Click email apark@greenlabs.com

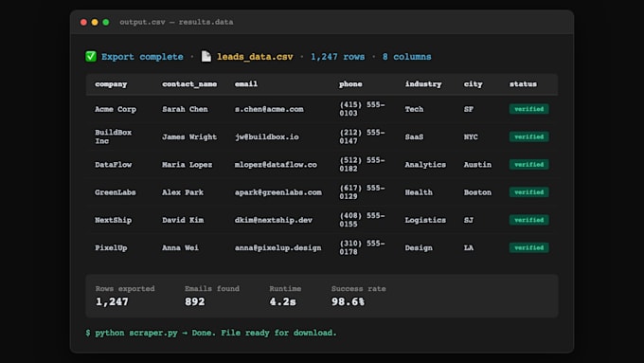[x=278, y=192]
